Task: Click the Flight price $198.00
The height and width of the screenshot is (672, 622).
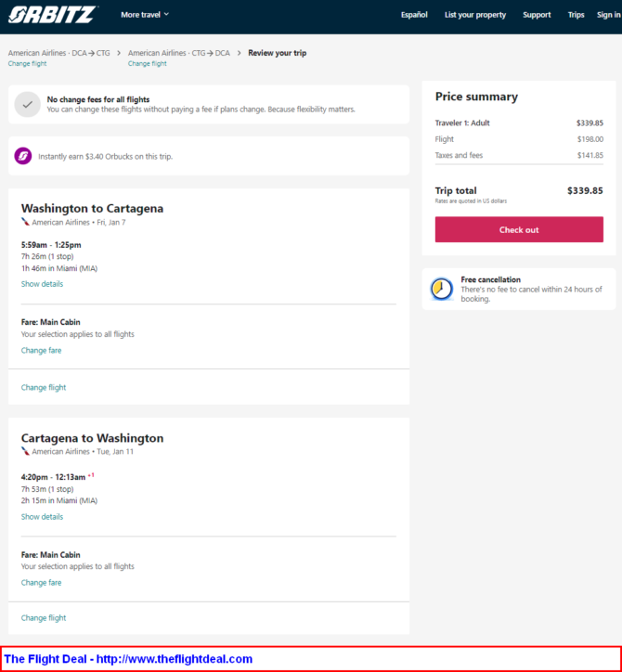Action: 590,139
